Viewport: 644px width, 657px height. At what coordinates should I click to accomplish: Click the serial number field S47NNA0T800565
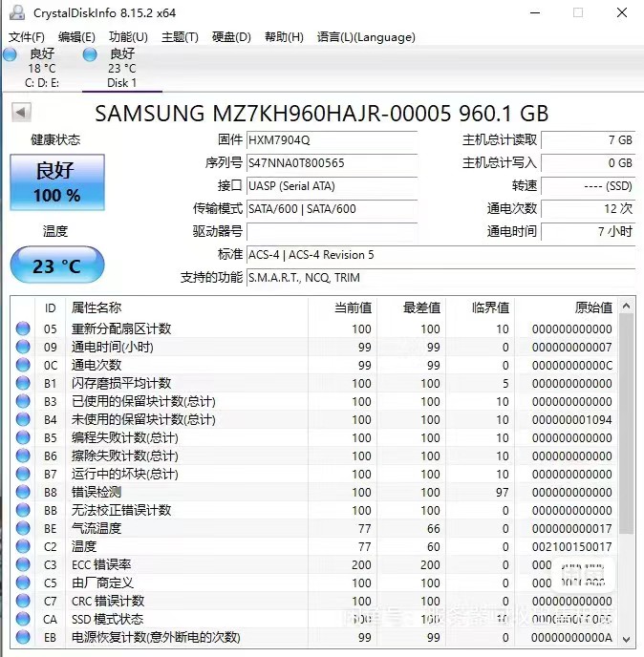[x=332, y=163]
